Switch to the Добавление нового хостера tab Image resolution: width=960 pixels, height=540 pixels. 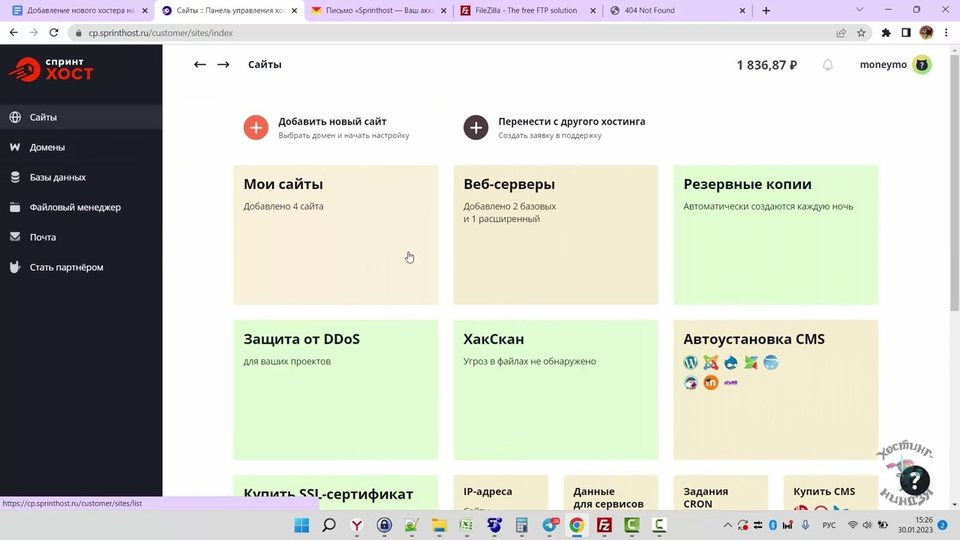(x=78, y=10)
